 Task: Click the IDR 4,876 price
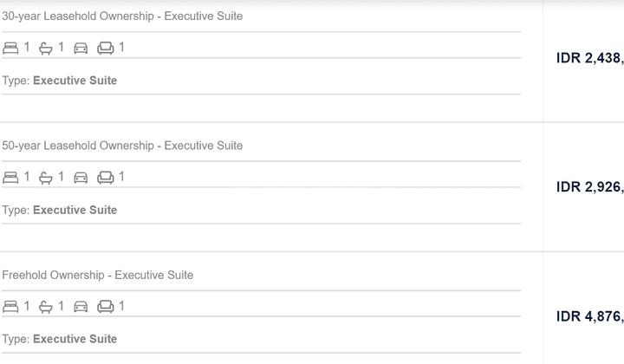point(590,316)
